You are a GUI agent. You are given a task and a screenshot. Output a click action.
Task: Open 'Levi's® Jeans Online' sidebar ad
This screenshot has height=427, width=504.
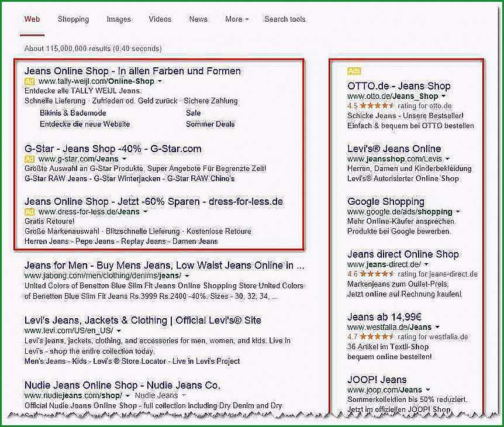[394, 149]
